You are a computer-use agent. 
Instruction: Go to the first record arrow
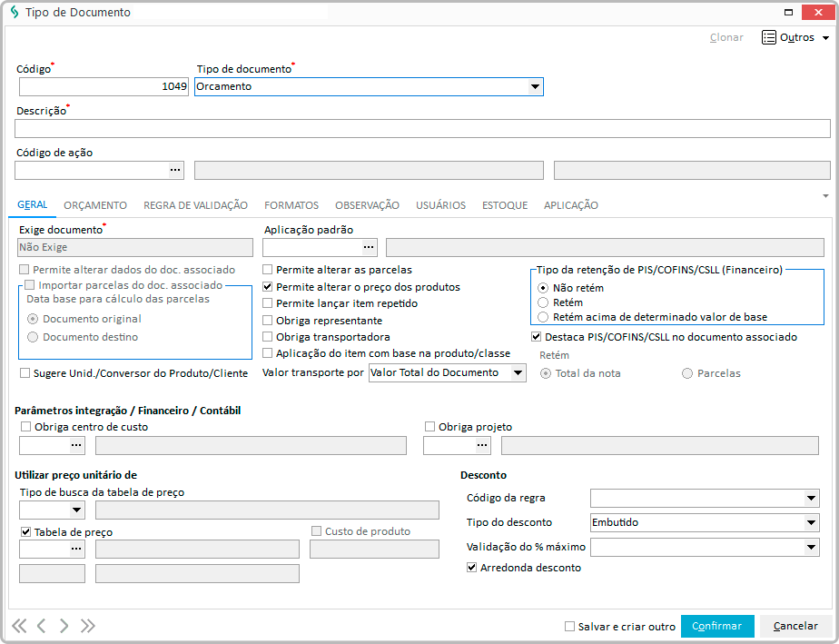[x=19, y=626]
